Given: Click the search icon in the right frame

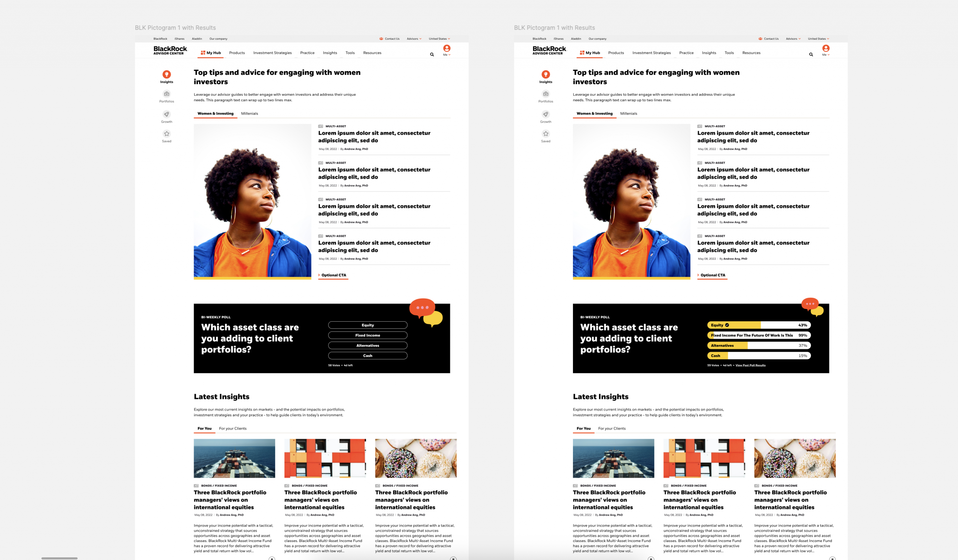Looking at the screenshot, I should click(x=811, y=54).
